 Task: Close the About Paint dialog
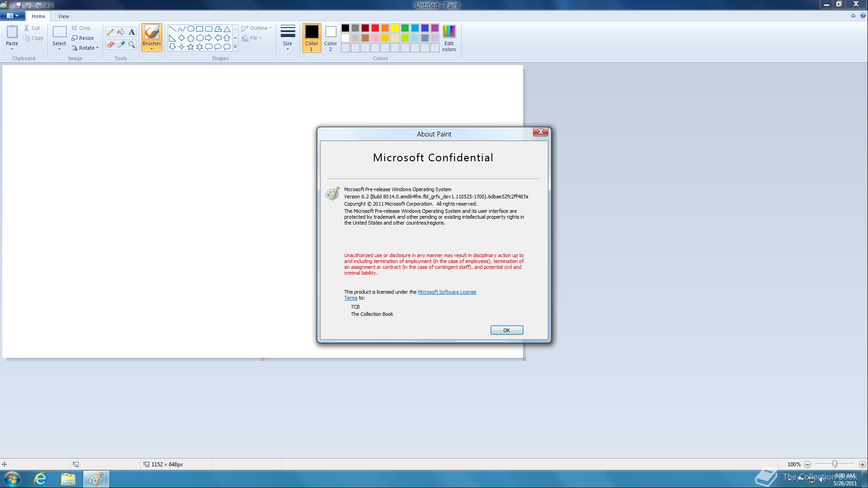pos(541,132)
